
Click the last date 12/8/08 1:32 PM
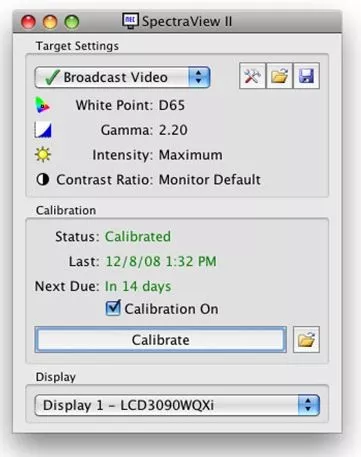point(161,261)
